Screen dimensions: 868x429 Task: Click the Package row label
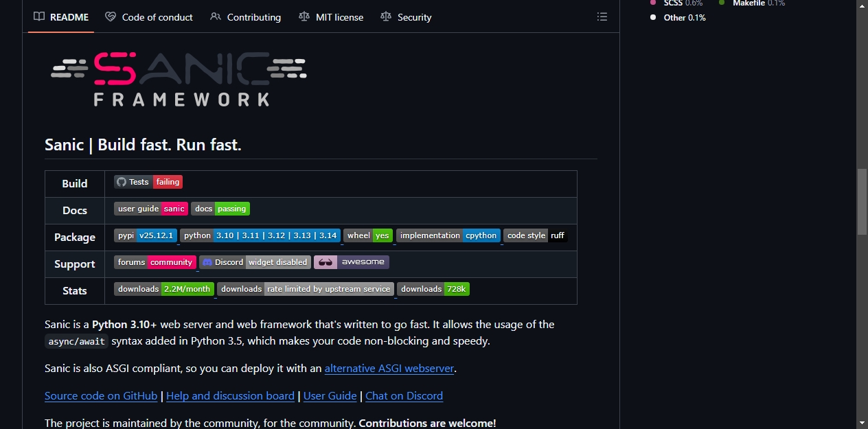click(x=75, y=237)
